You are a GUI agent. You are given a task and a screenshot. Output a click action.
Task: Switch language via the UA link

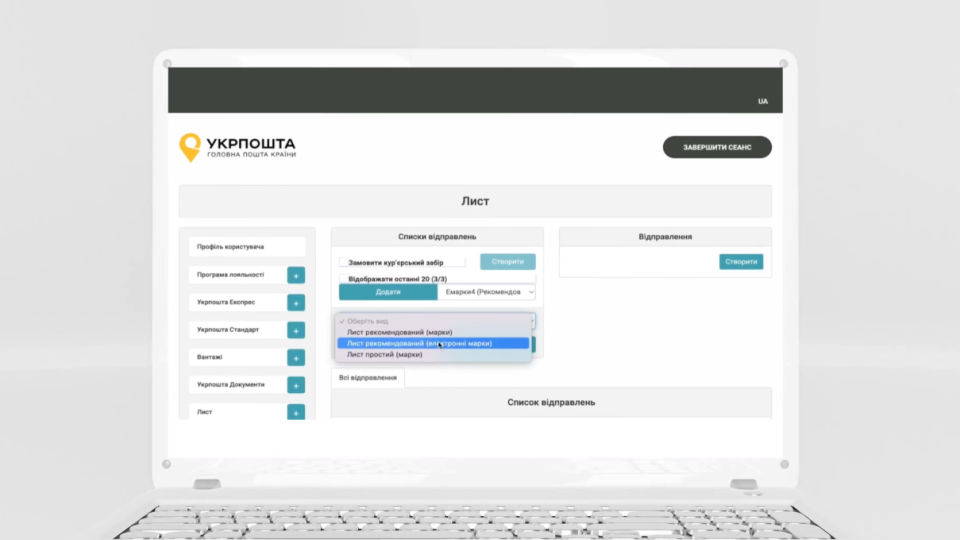click(763, 102)
